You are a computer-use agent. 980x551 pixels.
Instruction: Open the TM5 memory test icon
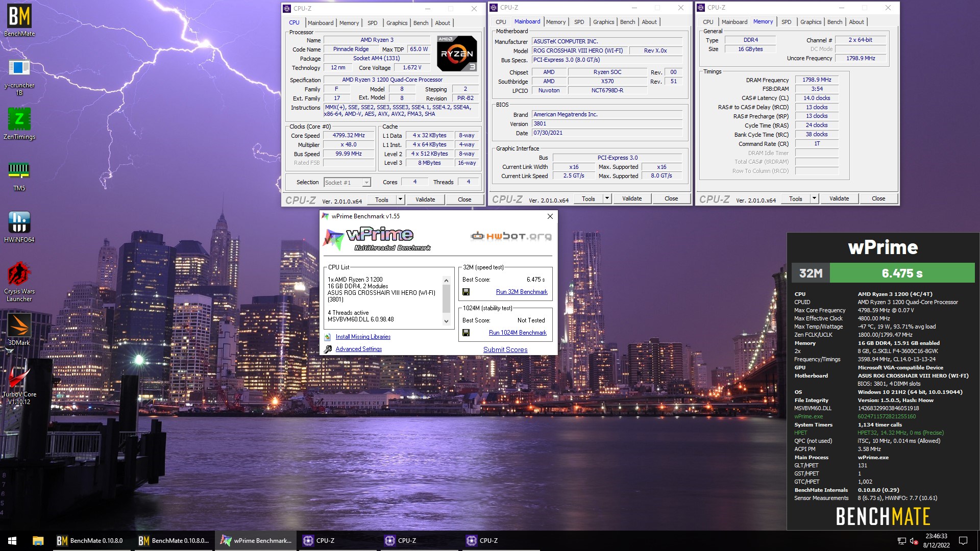click(19, 175)
